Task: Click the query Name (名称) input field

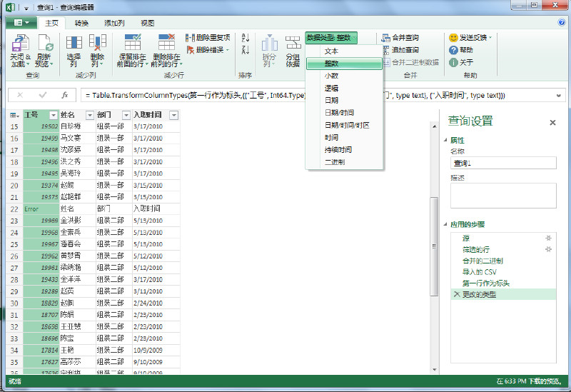Action: (x=503, y=163)
